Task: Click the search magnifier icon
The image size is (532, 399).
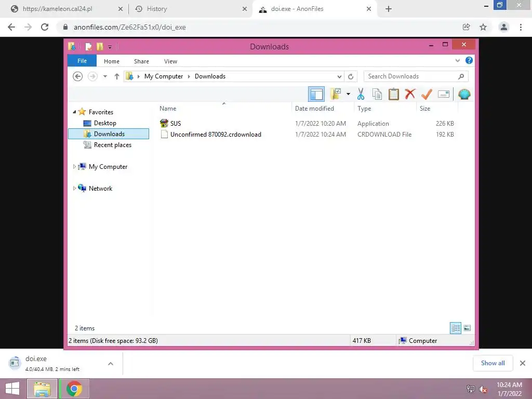Action: click(x=461, y=77)
